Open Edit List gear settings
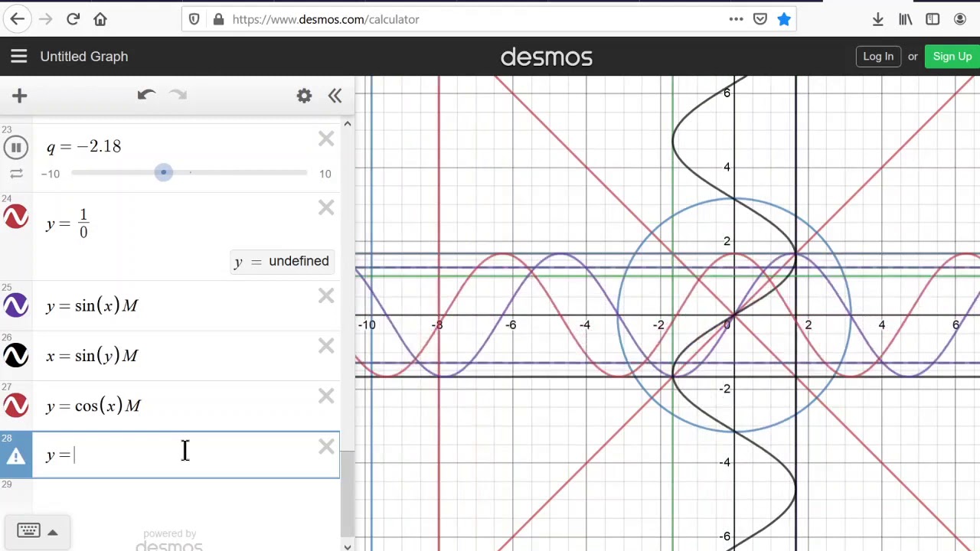The height and width of the screenshot is (551, 980). click(x=304, y=96)
